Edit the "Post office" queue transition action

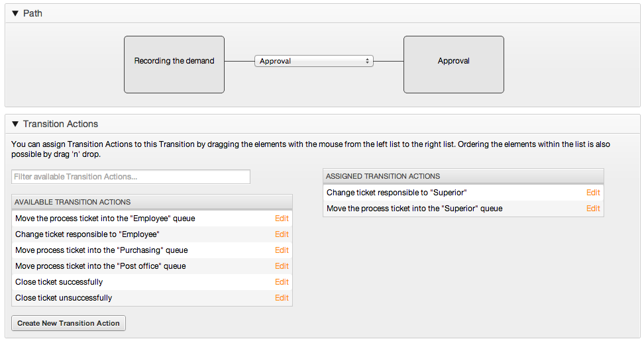point(282,266)
